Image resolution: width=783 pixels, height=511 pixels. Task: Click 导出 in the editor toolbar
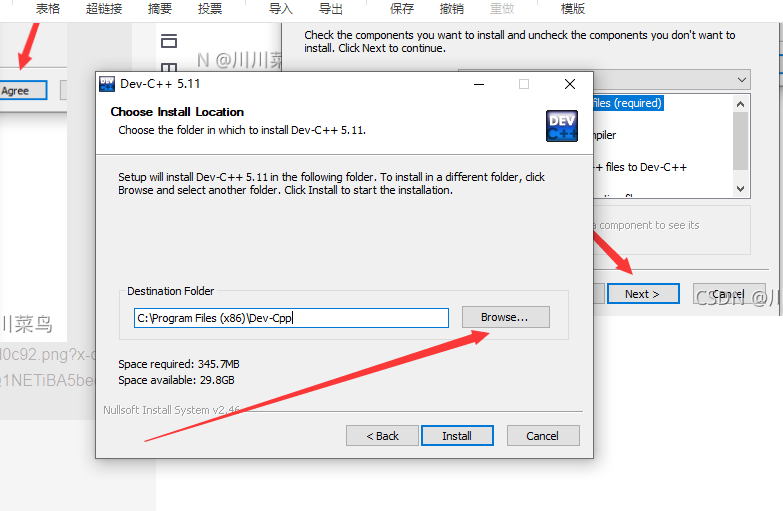point(331,8)
